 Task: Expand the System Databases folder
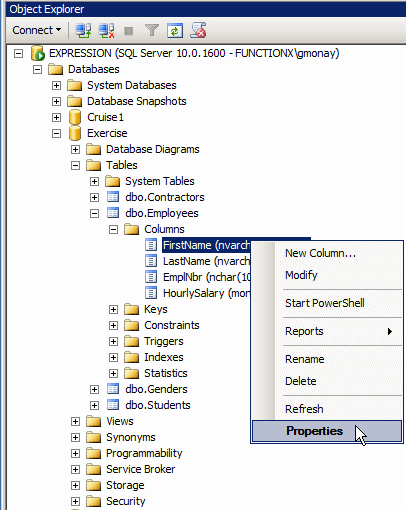coord(56,85)
